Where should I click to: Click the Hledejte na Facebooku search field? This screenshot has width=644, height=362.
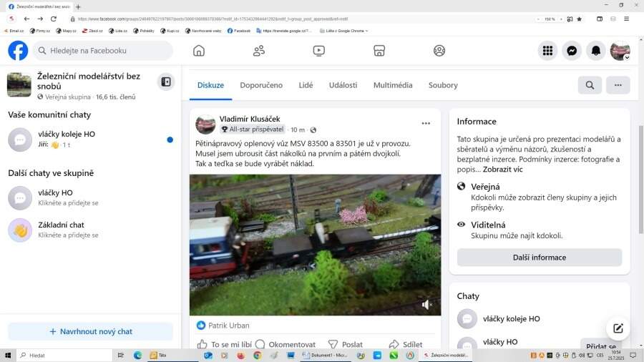103,51
